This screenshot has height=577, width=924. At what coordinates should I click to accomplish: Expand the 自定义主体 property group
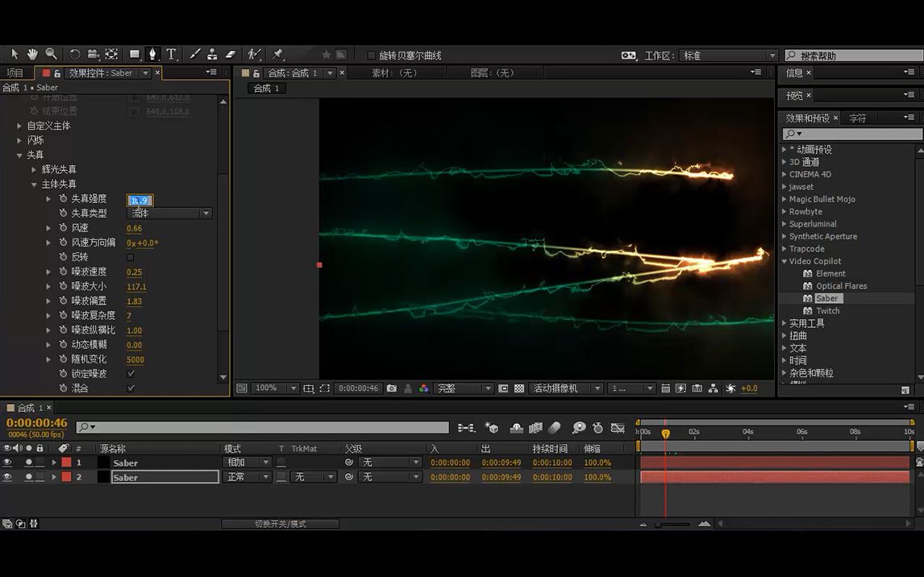[19, 126]
